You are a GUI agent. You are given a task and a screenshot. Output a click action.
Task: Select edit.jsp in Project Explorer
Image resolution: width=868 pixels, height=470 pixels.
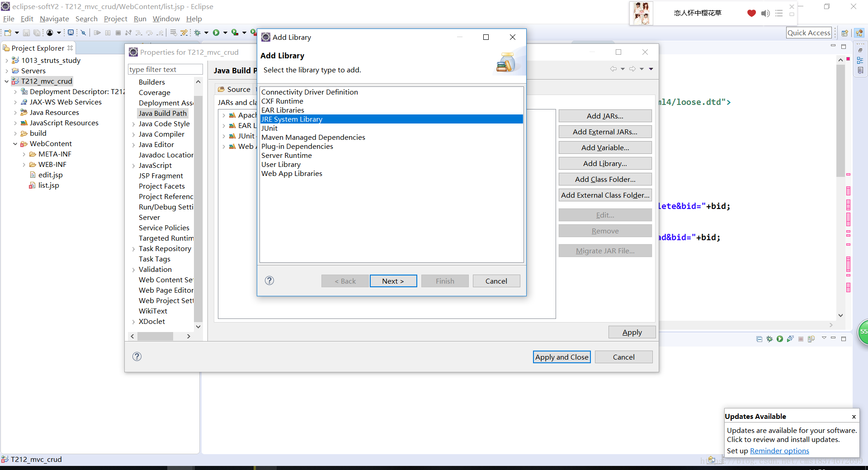tap(50, 175)
